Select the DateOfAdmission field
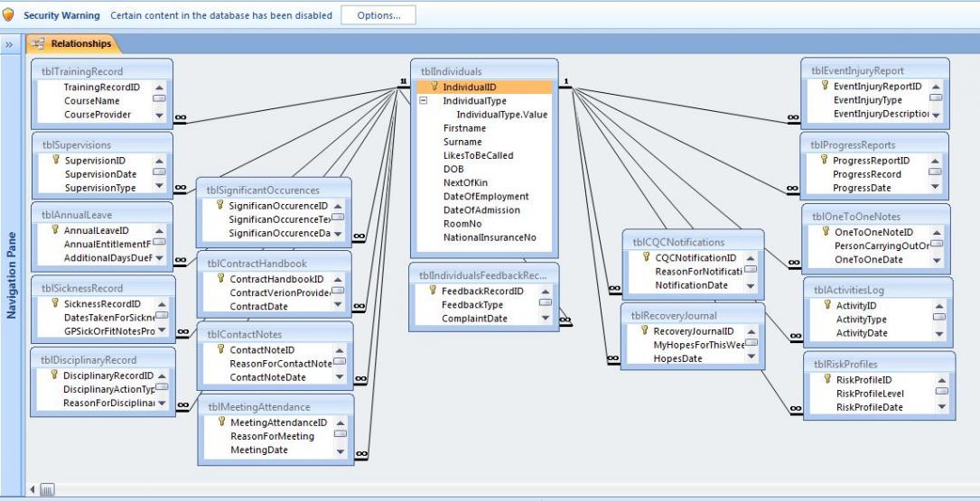The image size is (980, 501). click(x=484, y=210)
